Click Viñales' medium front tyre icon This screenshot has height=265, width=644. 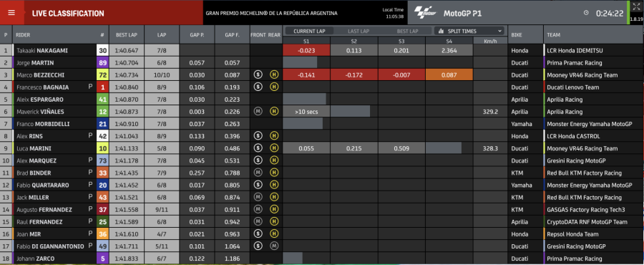258,111
